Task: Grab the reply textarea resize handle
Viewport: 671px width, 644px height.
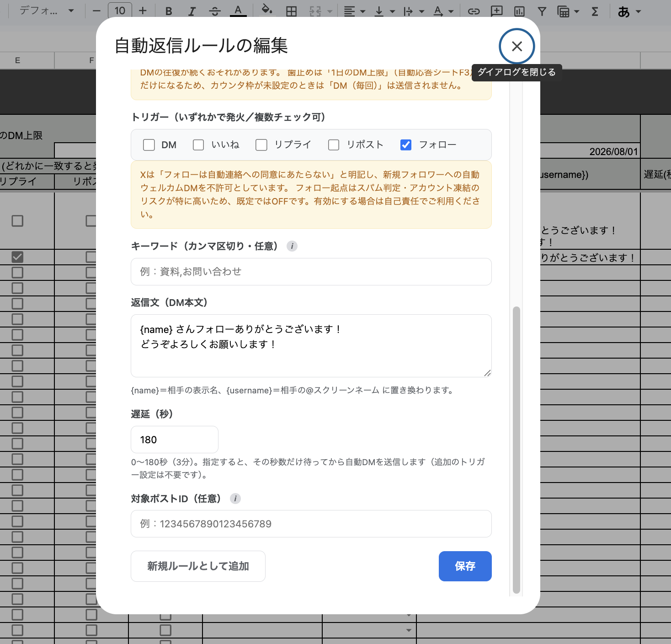Action: point(487,373)
